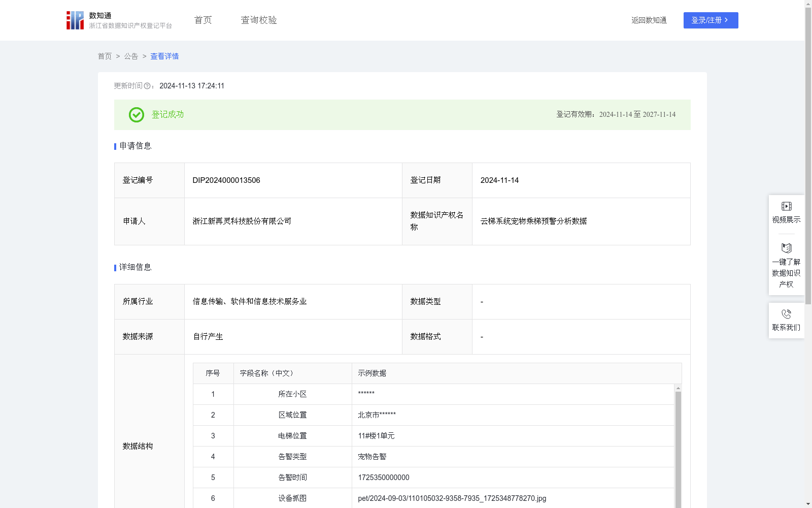Open 查询校验 in top navigation
This screenshot has height=508, width=812.
tap(259, 20)
